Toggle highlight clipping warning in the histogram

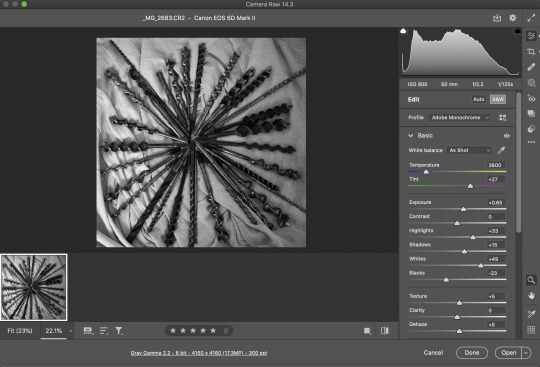pyautogui.click(x=518, y=31)
